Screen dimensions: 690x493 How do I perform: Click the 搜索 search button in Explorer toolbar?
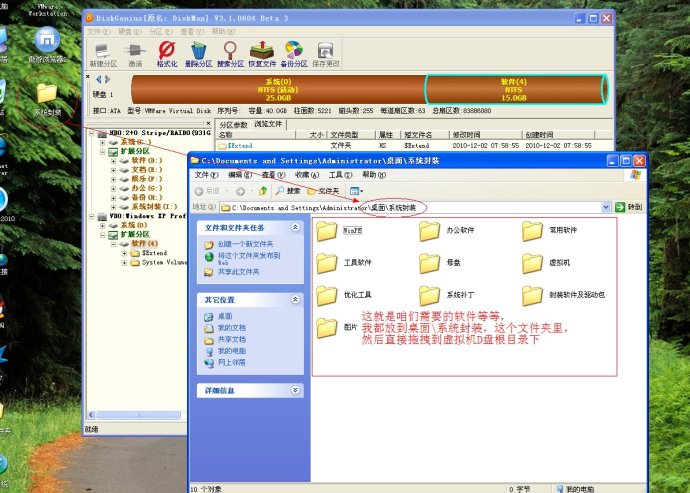(x=288, y=191)
